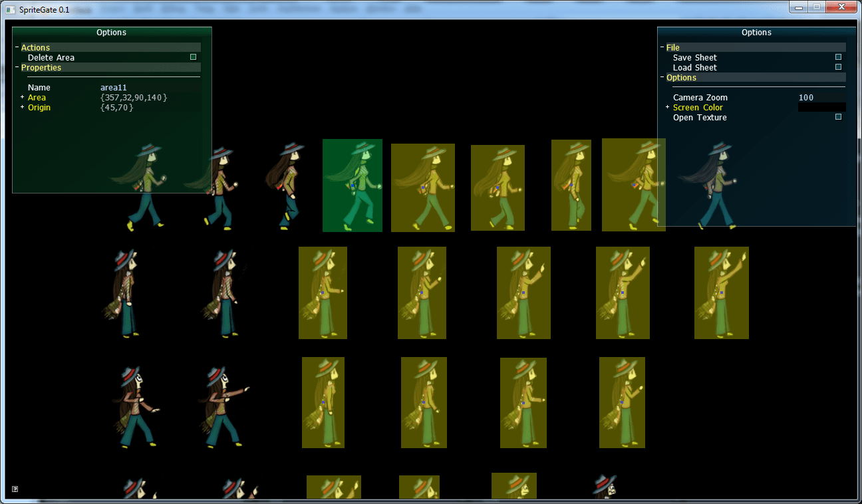Select first yellow area in second sprite row
This screenshot has height=504, width=862.
[323, 293]
